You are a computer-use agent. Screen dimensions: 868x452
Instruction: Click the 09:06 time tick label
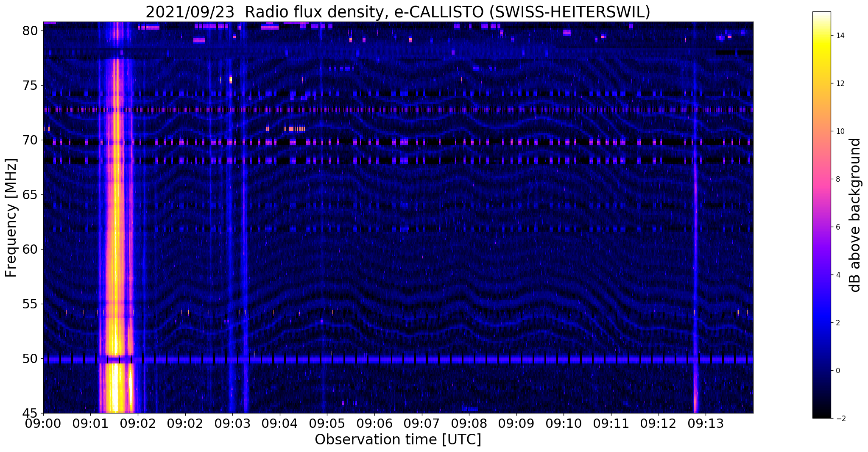click(374, 424)
